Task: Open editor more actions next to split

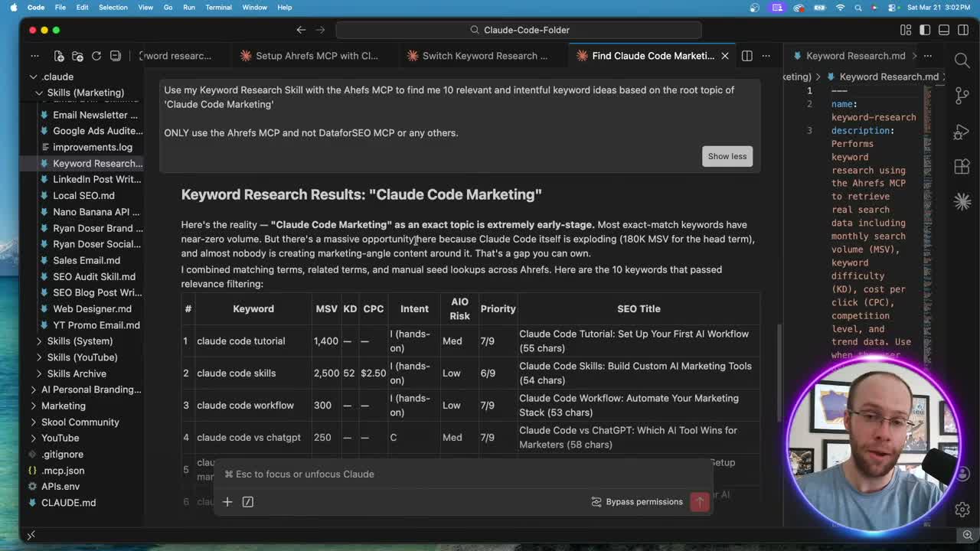Action: tap(766, 56)
